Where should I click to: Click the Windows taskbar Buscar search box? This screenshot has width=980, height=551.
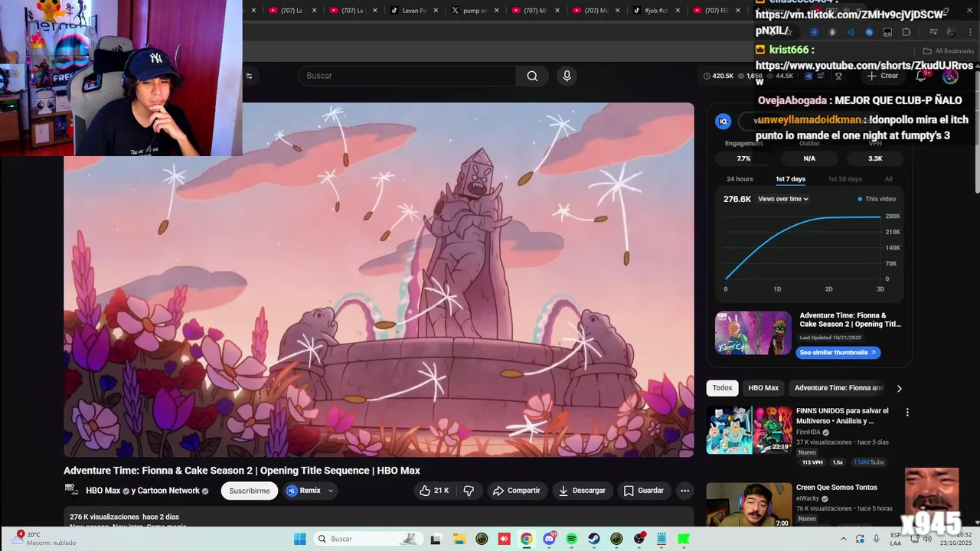pos(370,539)
